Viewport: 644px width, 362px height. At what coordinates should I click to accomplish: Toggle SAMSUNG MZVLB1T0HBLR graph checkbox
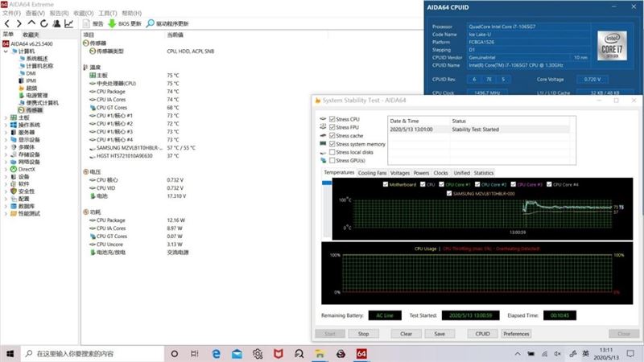pyautogui.click(x=449, y=193)
